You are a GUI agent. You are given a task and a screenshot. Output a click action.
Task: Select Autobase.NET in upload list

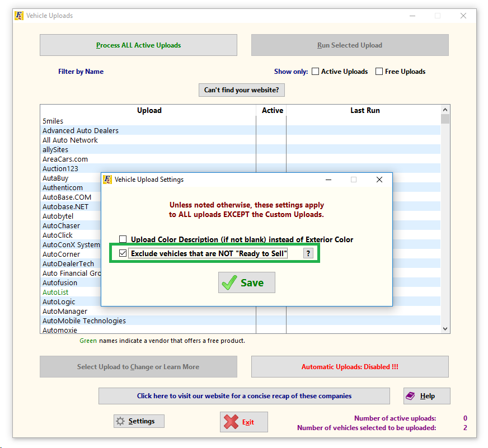(71, 206)
